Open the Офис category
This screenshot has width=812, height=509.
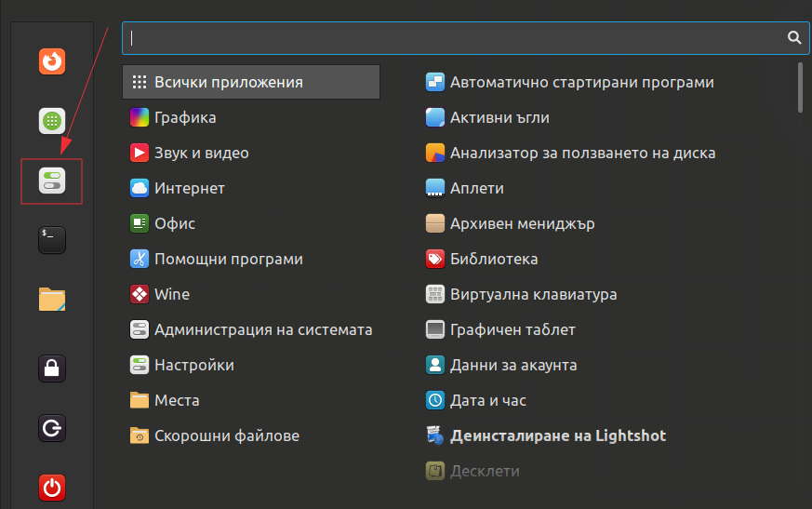tap(251, 223)
